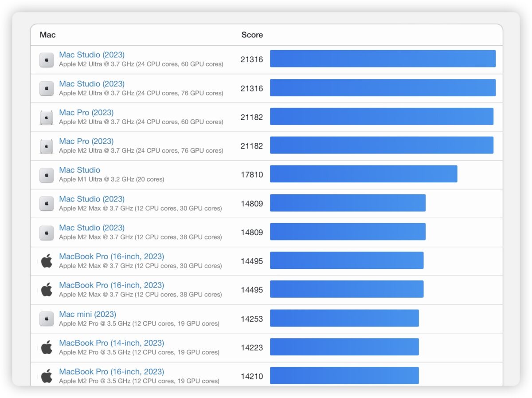Viewport: 532px width, 398px height.
Task: Click score value 14210
Action: coord(252,376)
